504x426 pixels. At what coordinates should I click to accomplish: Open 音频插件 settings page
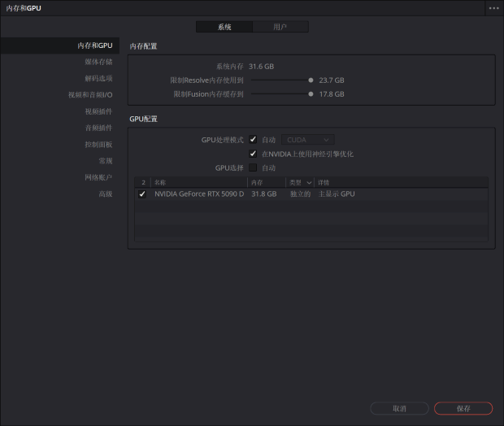click(x=98, y=128)
